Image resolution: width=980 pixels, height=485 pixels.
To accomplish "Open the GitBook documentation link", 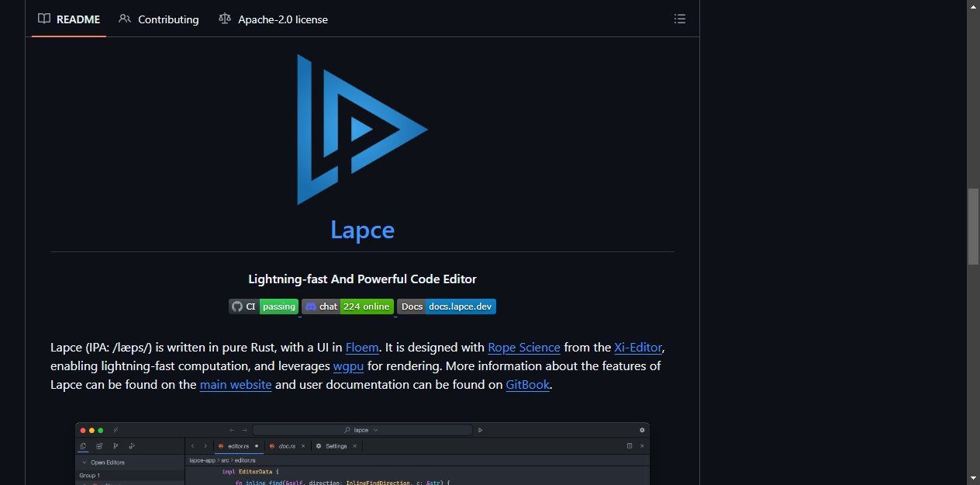I will (x=528, y=384).
